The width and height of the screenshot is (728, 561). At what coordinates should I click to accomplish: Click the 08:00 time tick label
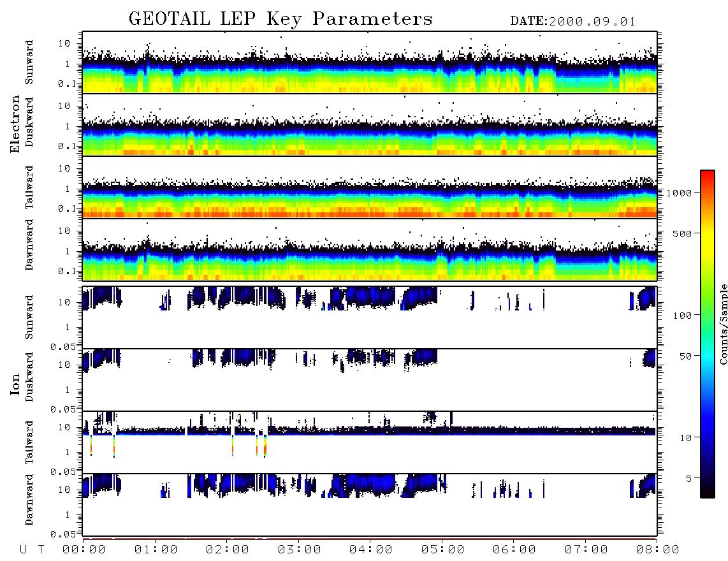(658, 550)
